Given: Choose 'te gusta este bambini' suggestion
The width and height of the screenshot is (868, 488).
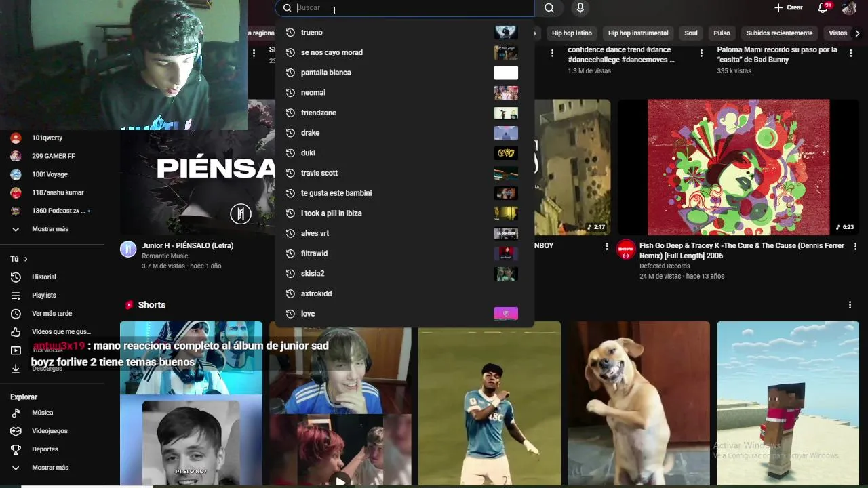Looking at the screenshot, I should [x=405, y=193].
